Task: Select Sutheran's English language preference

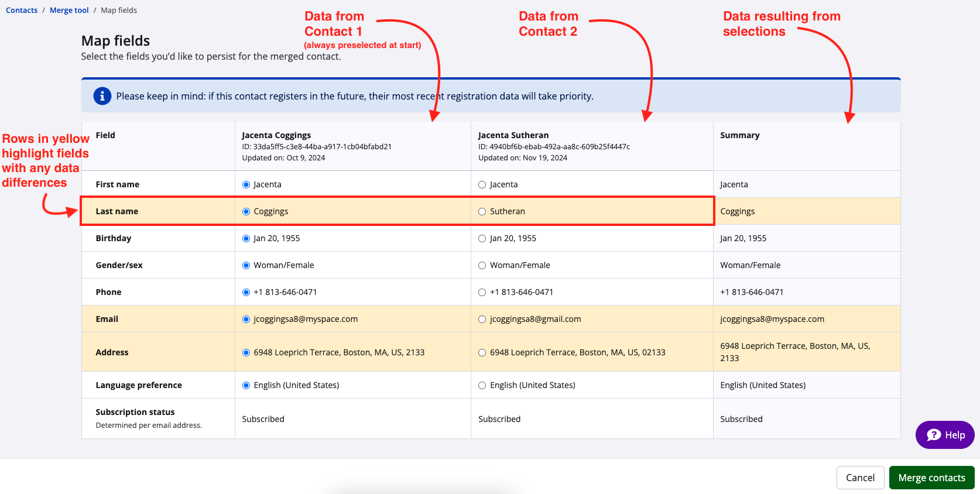Action: (x=482, y=385)
